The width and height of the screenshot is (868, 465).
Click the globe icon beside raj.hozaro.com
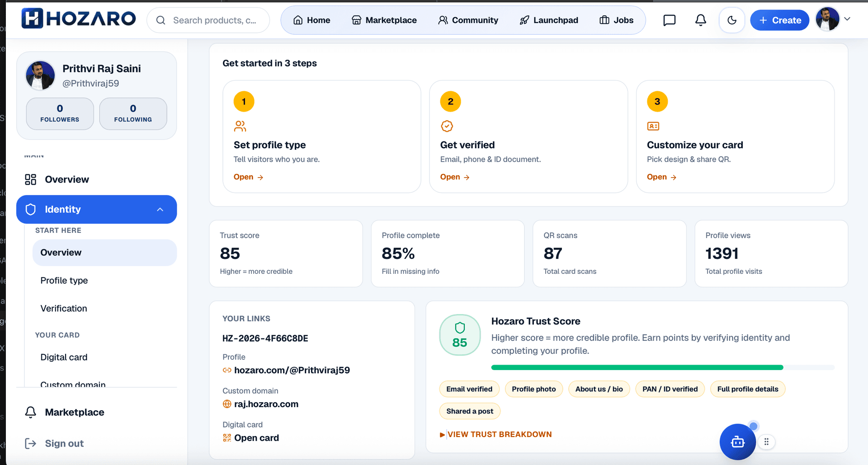coord(227,404)
